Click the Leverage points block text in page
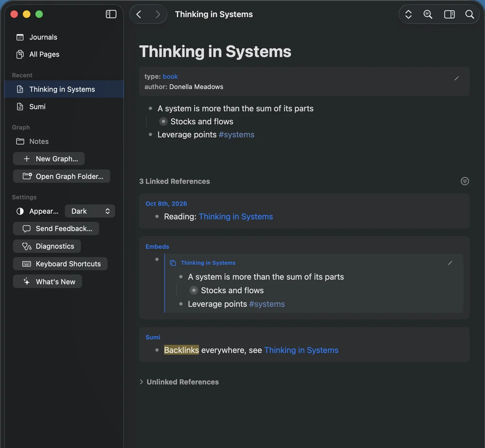The height and width of the screenshot is (448, 485). click(187, 135)
